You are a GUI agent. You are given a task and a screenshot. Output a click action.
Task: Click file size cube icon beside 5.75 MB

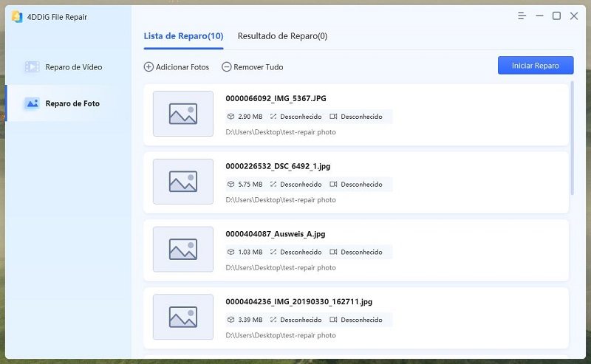(x=230, y=185)
